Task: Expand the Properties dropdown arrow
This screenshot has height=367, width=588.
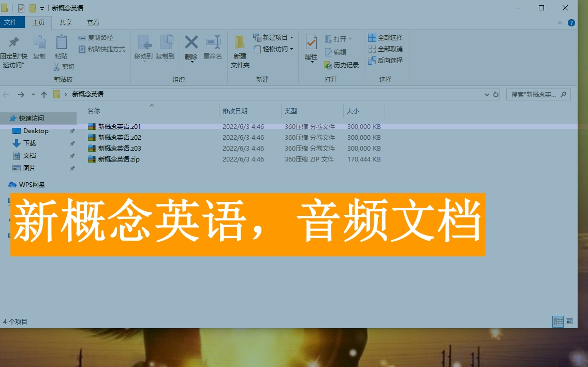Action: 312,62
